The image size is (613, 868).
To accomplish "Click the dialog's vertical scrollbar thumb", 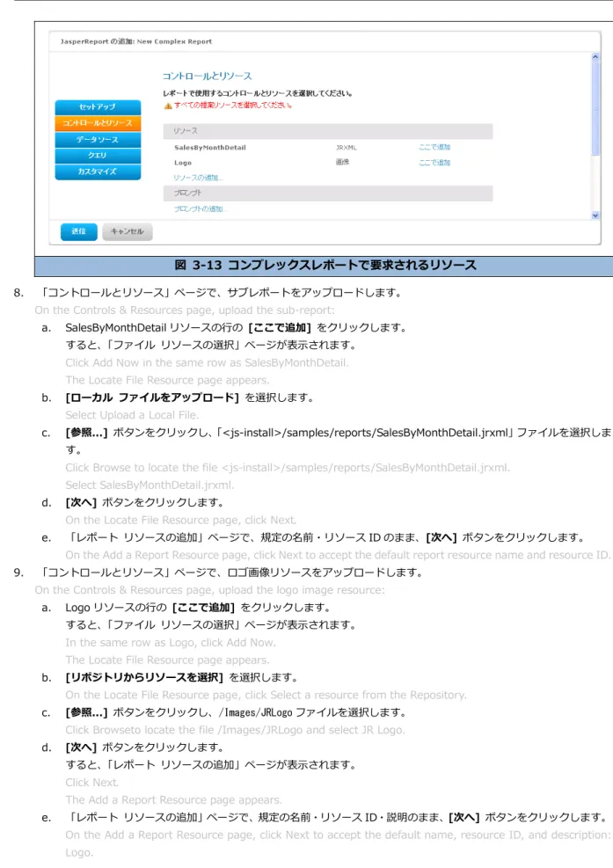I will pyautogui.click(x=595, y=108).
